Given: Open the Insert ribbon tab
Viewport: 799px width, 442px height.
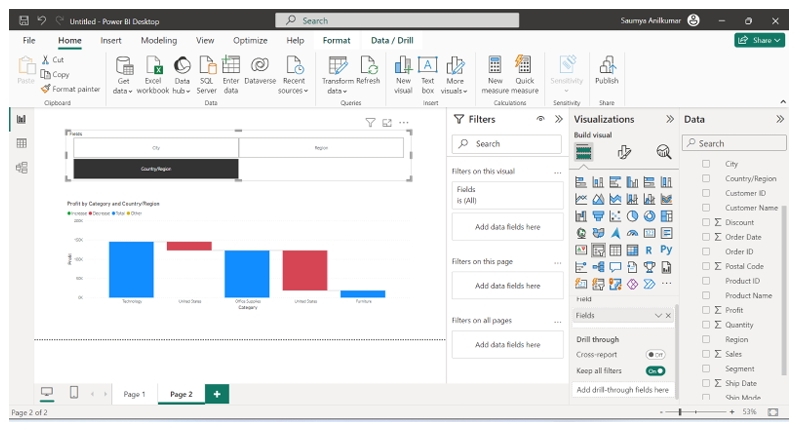Looking at the screenshot, I should [111, 40].
